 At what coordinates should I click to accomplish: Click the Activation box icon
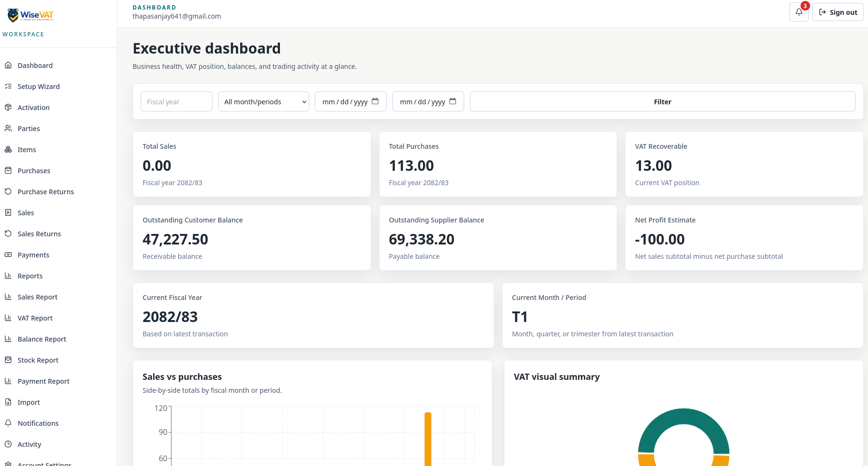pyautogui.click(x=8, y=107)
